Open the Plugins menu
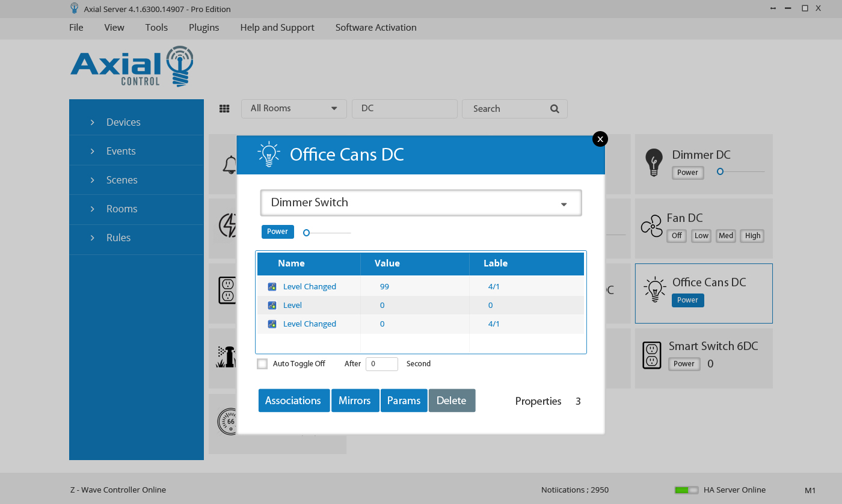Image resolution: width=842 pixels, height=504 pixels. click(x=204, y=28)
